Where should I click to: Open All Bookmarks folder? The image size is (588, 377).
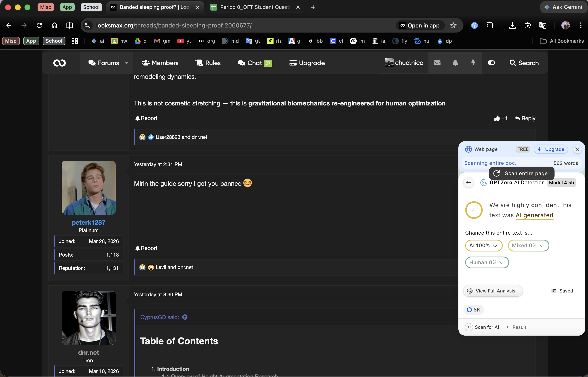[x=562, y=41]
